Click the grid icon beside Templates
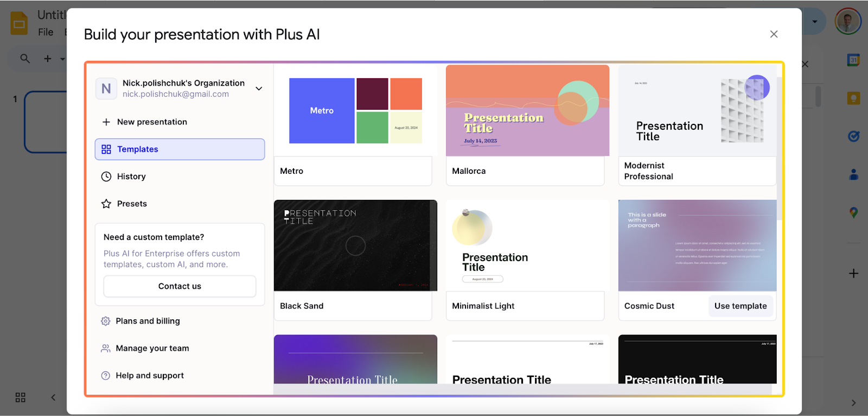Viewport: 868px width, 416px height. coord(106,149)
